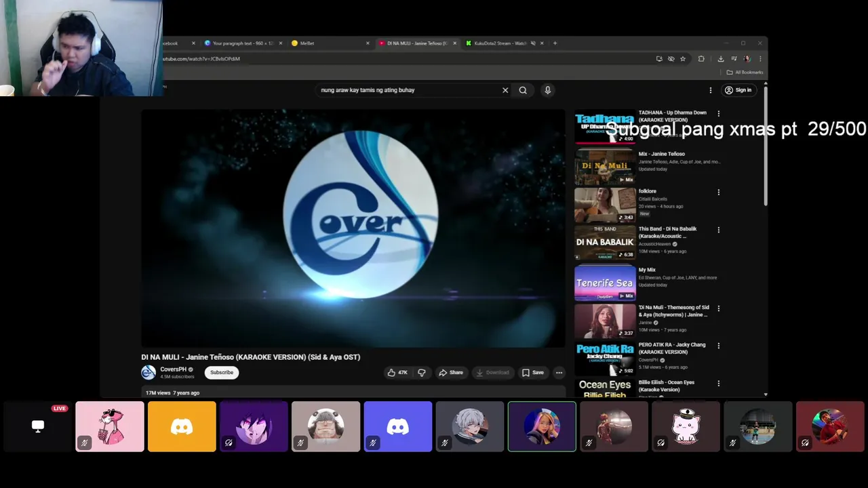The image size is (868, 488).
Task: Open options for Di Na Babalik video
Action: pos(719,230)
